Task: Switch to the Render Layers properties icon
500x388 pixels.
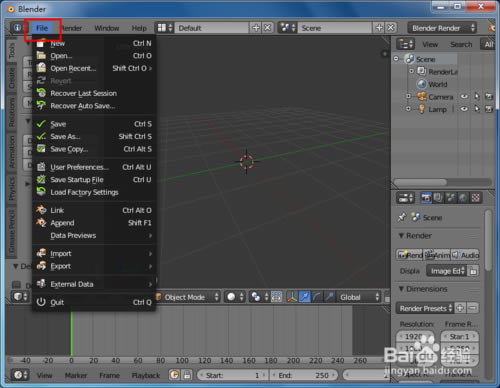Action: tap(438, 198)
